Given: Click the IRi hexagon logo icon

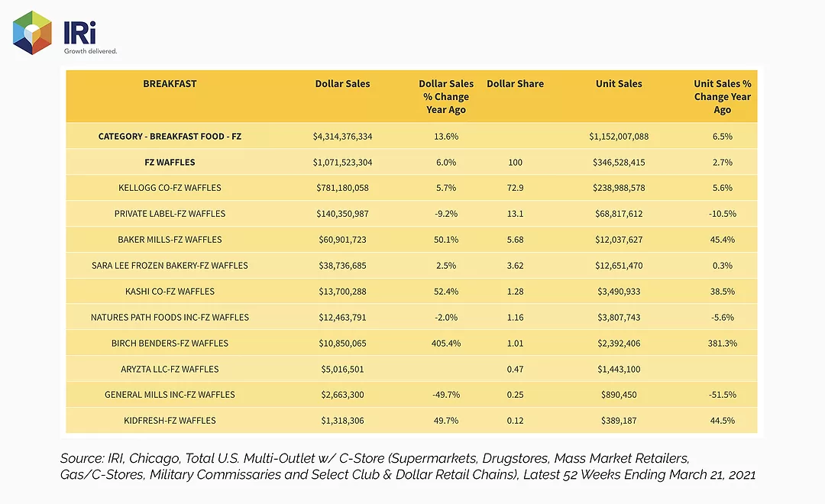Looking at the screenshot, I should point(32,33).
